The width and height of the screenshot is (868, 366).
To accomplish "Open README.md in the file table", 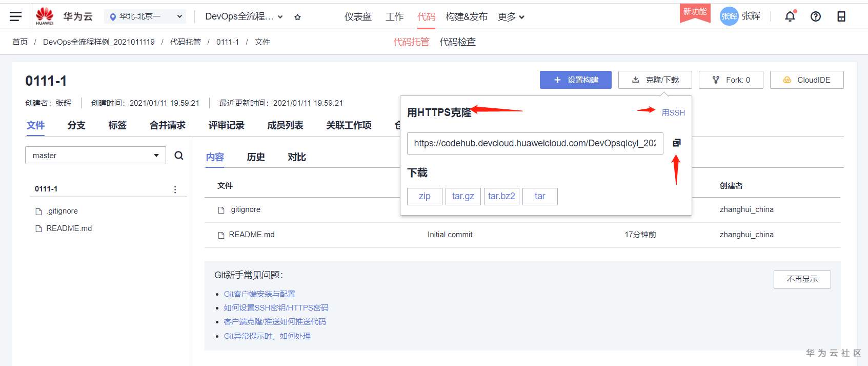I will pyautogui.click(x=252, y=235).
